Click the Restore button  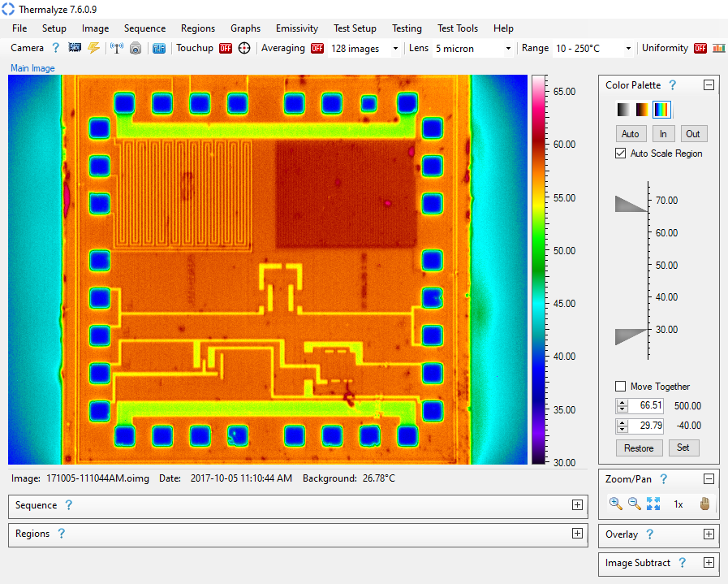639,448
